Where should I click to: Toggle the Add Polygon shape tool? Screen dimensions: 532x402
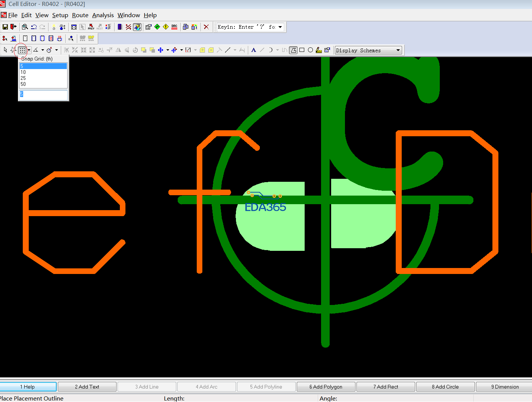pos(293,50)
